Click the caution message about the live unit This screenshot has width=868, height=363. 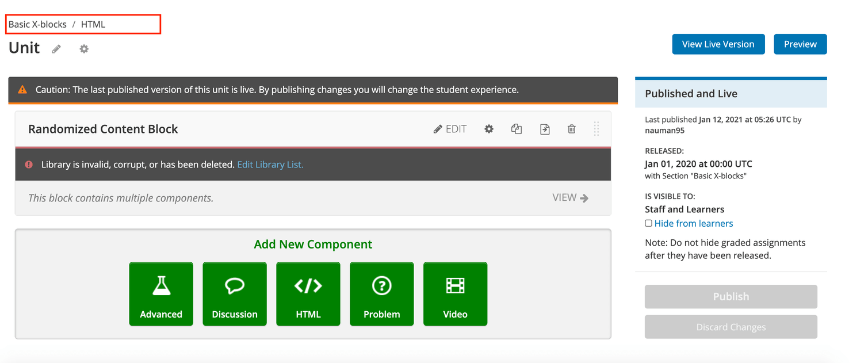(x=277, y=90)
